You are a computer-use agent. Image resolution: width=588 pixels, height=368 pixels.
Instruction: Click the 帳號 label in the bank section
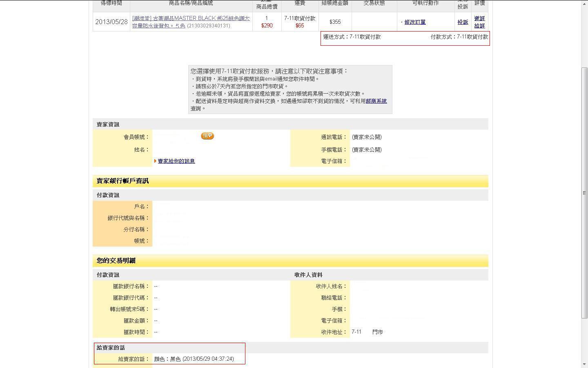[x=142, y=241]
